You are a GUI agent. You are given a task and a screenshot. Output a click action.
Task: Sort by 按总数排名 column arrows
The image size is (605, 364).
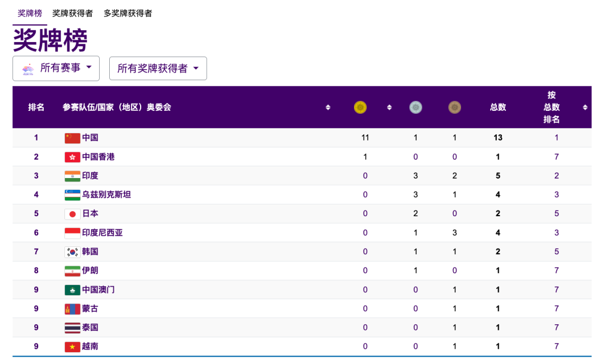coord(585,108)
